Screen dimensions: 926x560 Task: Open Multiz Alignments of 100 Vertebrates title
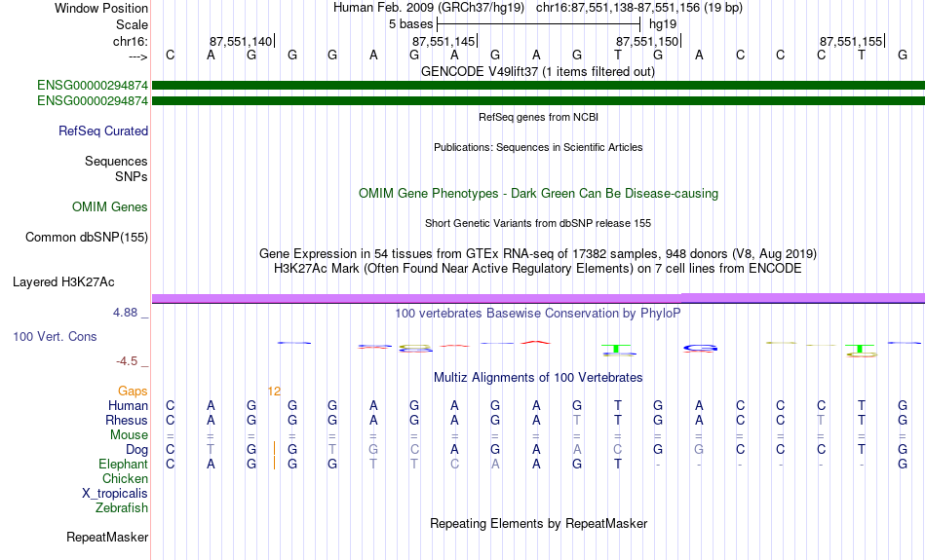pyautogui.click(x=538, y=377)
